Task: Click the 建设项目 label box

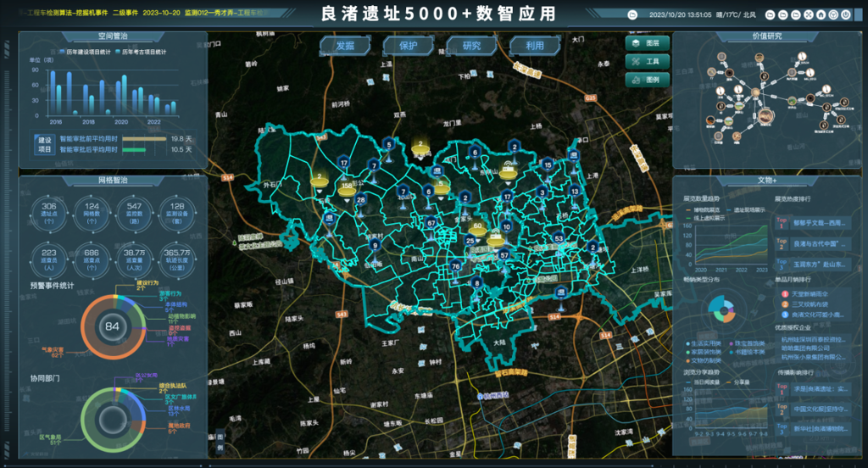Action: 44,144
